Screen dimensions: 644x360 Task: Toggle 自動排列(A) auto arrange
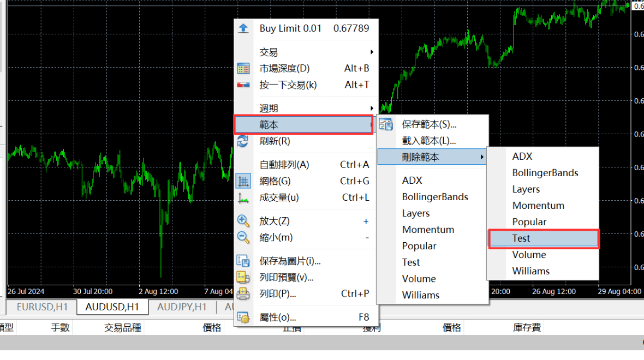point(306,165)
